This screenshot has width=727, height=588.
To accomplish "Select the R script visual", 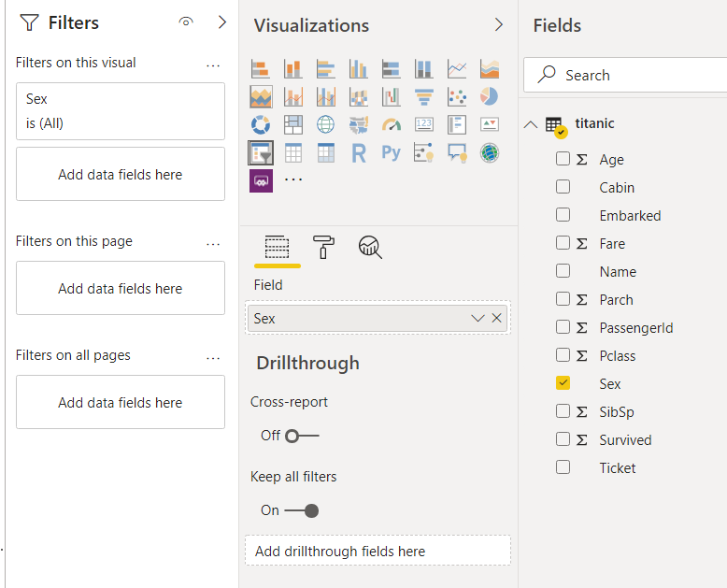I will click(x=359, y=152).
